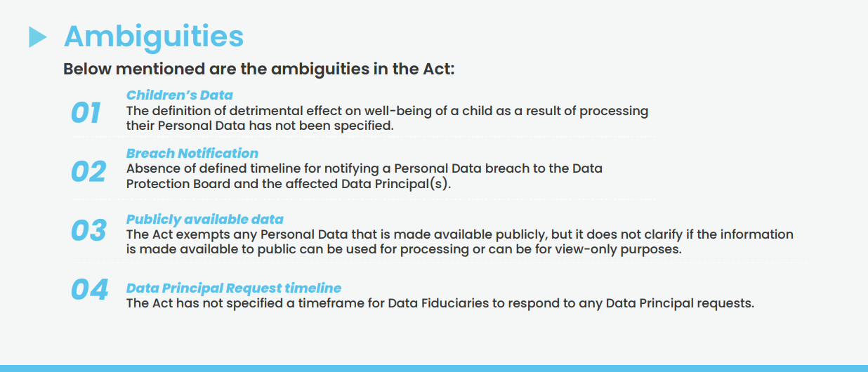Click the dotted divider below Children's Data

pos(364,137)
